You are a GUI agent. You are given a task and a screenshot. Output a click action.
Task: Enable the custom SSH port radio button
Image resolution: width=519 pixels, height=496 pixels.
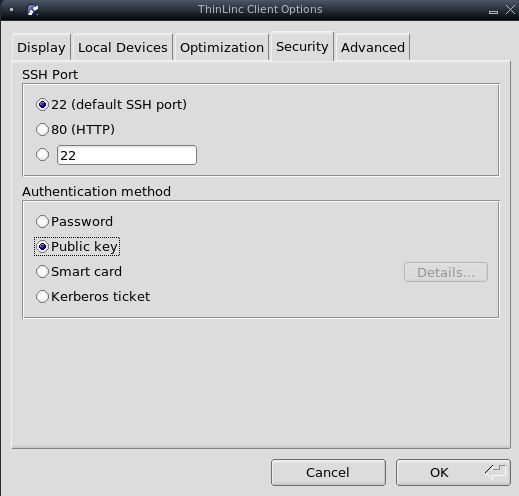42,155
